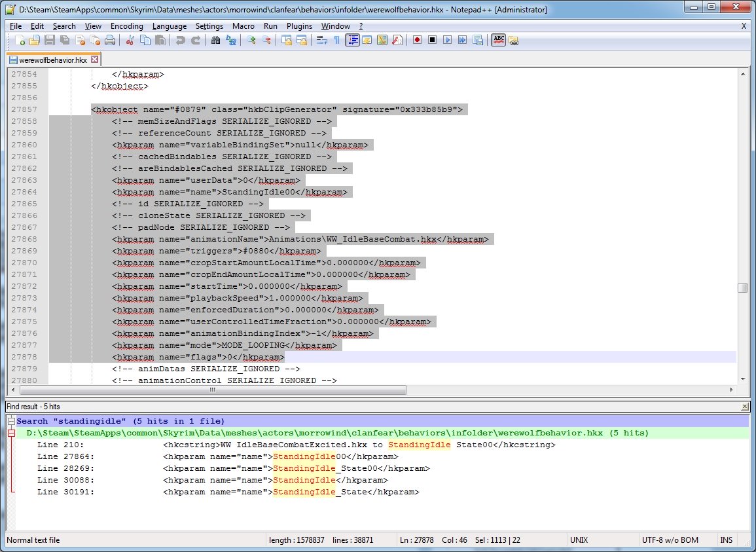This screenshot has height=552, width=756.
Task: Open the Macro menu
Action: pos(243,26)
